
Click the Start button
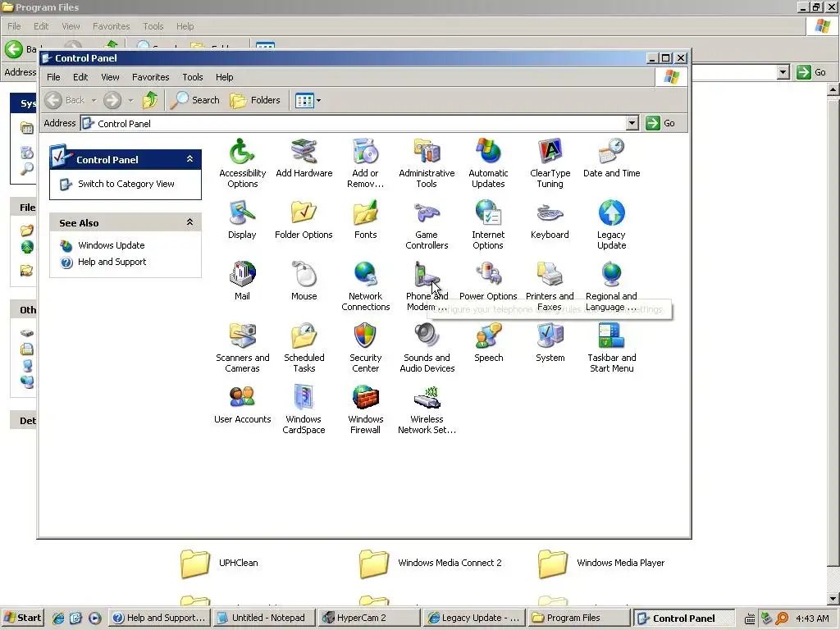tap(22, 618)
